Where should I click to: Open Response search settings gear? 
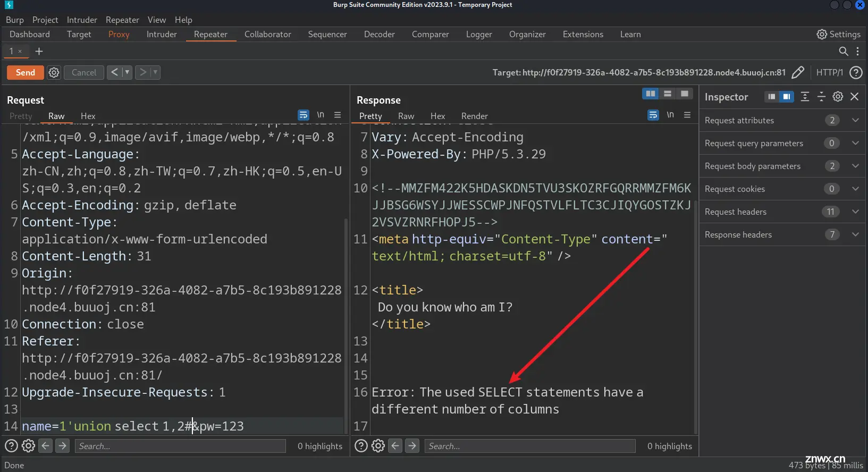(x=378, y=446)
